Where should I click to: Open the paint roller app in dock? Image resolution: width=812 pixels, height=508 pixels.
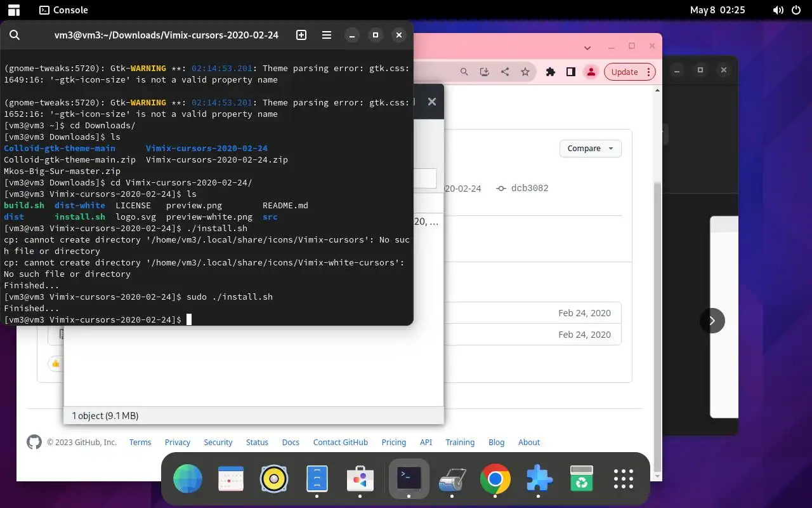pos(452,479)
